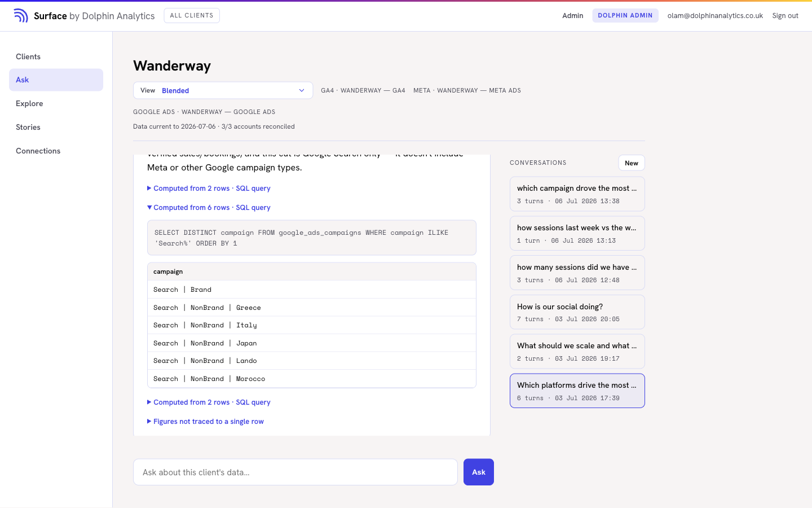Open the Admin link in header
812x508 pixels.
click(572, 16)
